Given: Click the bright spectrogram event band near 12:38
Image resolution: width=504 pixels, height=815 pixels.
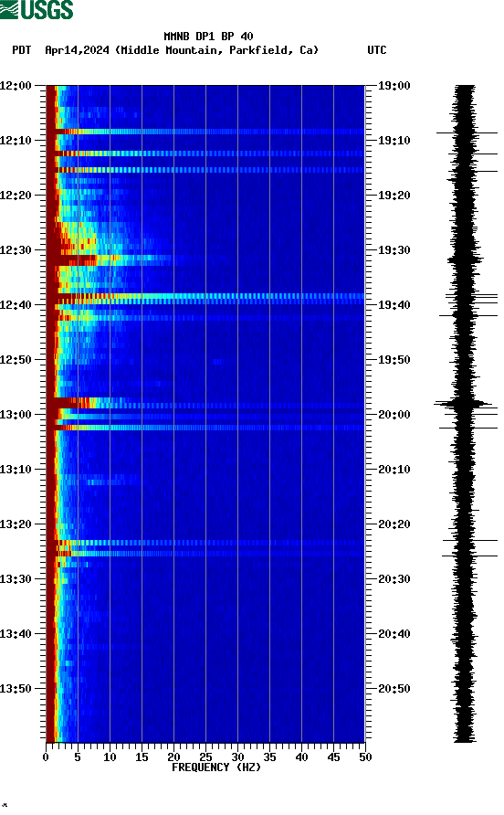Looking at the screenshot, I should coord(205,296).
